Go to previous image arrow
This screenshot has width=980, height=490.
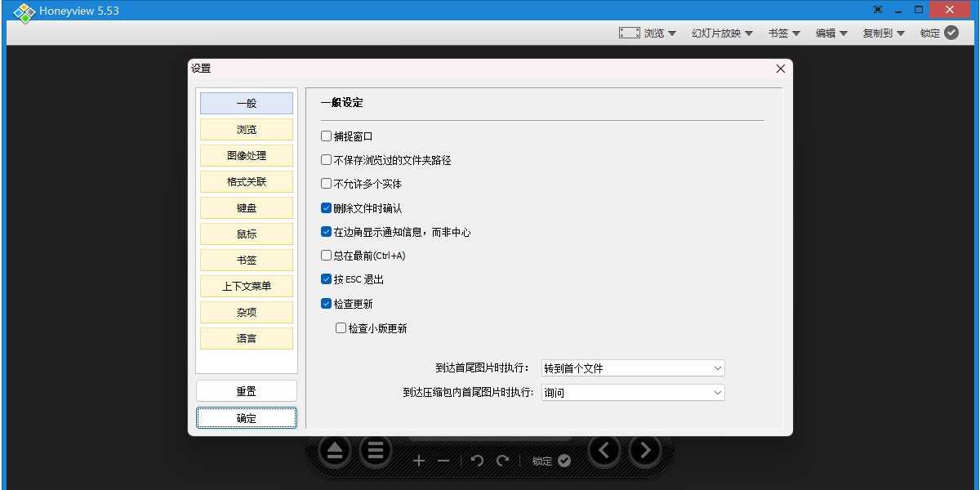[604, 450]
